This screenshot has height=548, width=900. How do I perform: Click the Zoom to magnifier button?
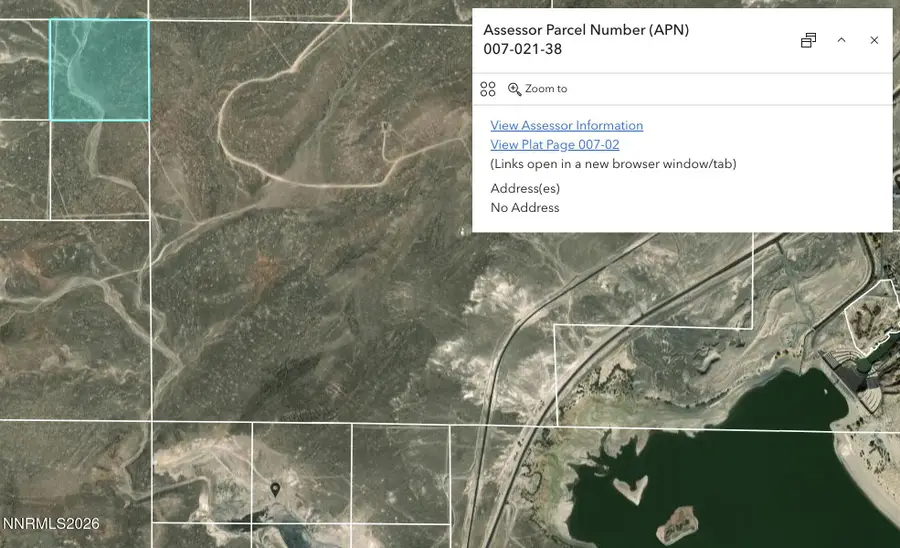[537, 89]
